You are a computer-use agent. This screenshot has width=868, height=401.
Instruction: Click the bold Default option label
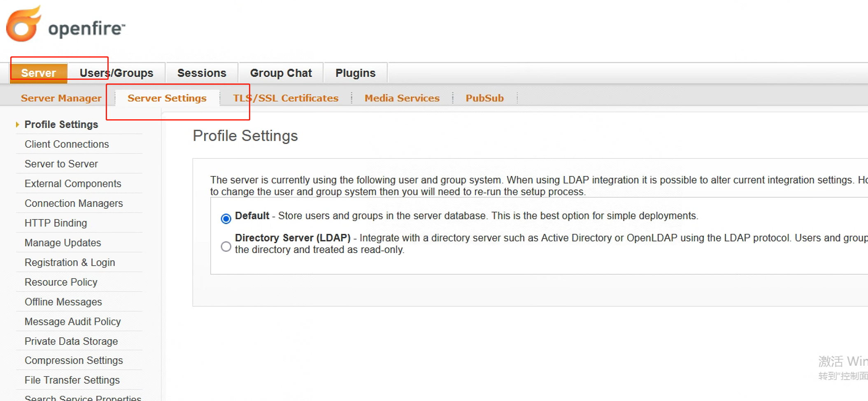[252, 216]
